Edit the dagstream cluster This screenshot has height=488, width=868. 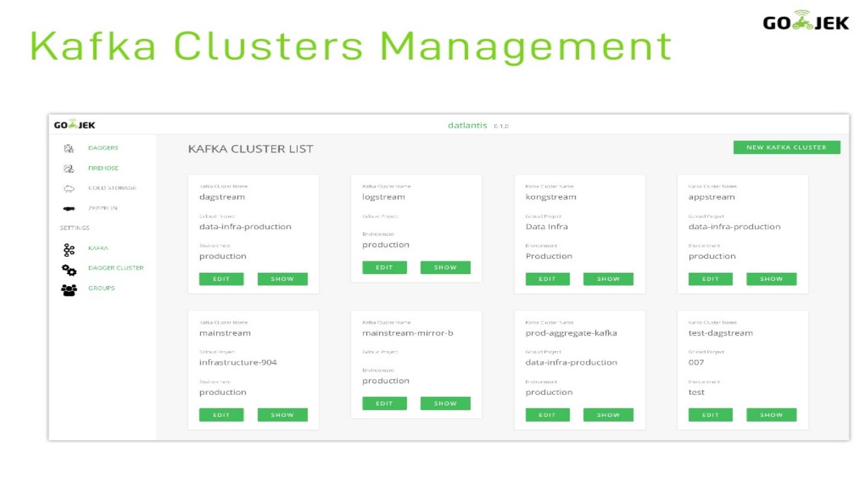pyautogui.click(x=221, y=279)
